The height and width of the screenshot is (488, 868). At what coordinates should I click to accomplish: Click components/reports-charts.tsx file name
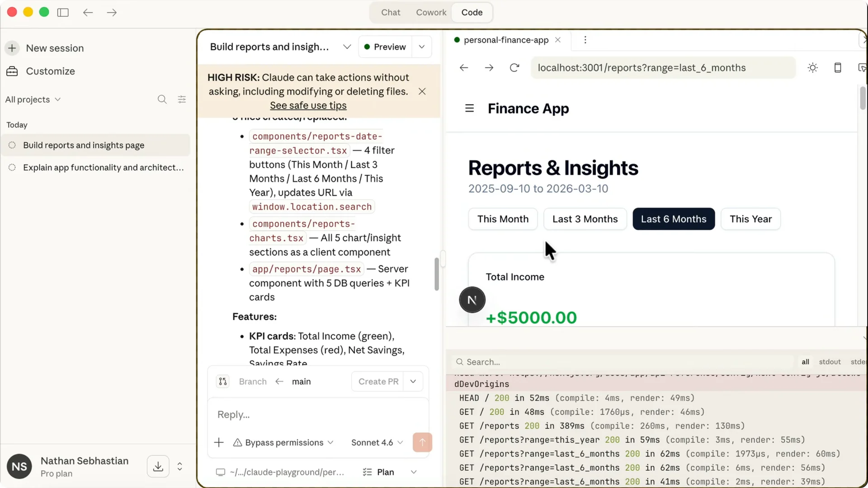[302, 231]
